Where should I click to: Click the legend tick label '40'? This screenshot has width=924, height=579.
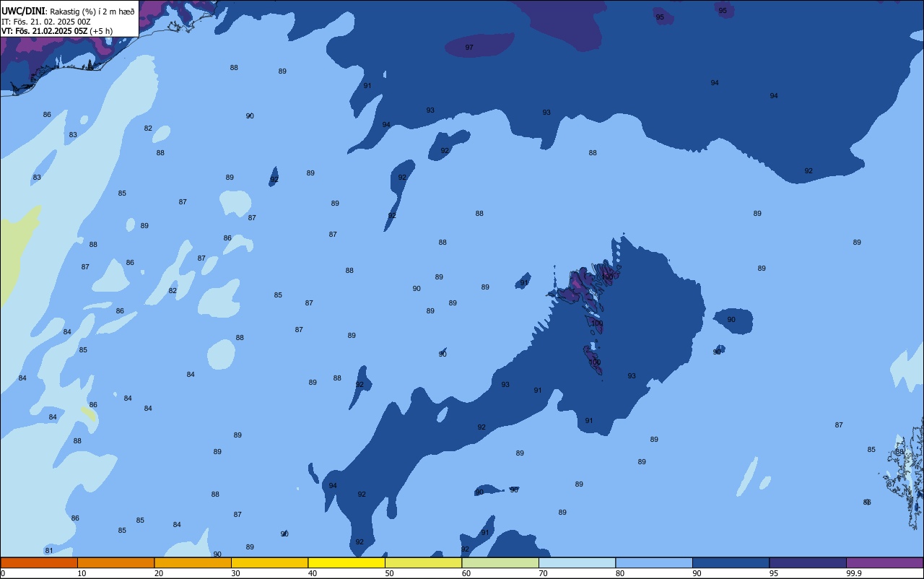point(313,573)
